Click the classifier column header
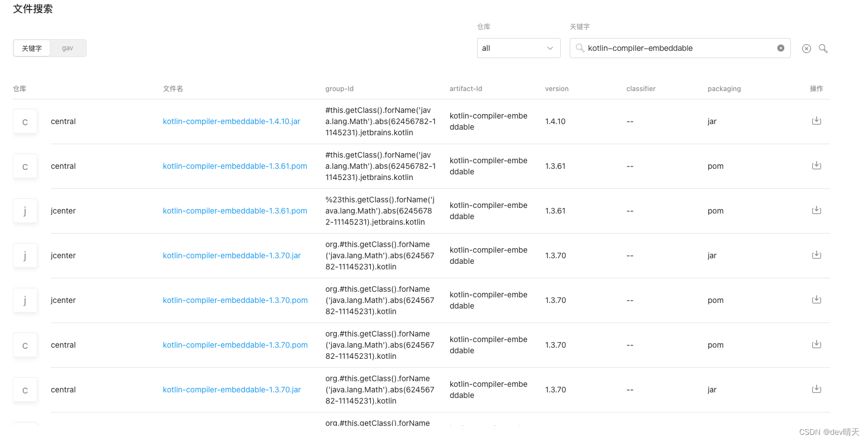 point(641,89)
